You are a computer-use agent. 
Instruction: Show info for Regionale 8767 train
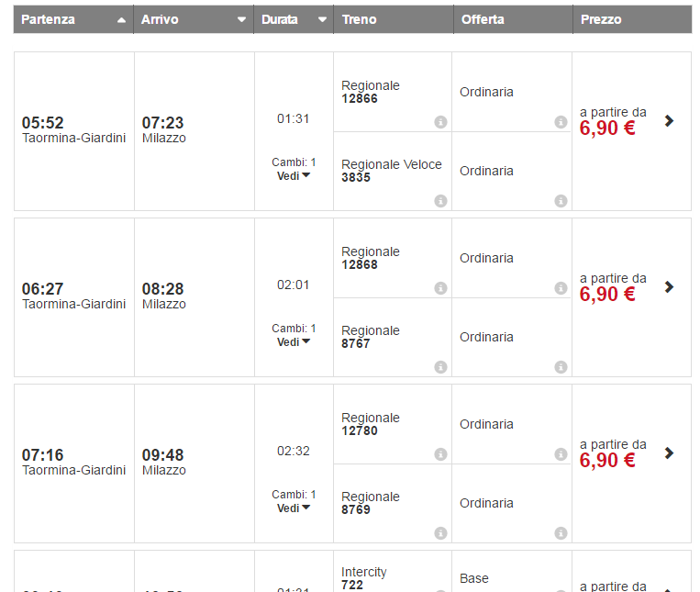(x=440, y=367)
